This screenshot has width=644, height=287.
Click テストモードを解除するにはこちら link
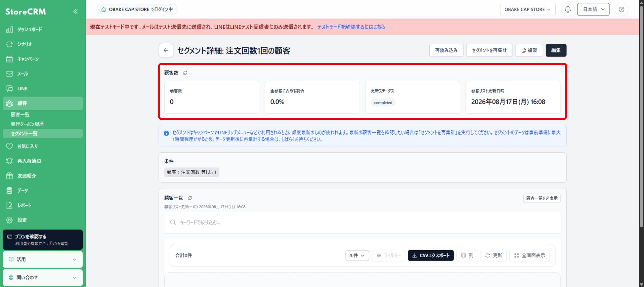click(x=351, y=27)
